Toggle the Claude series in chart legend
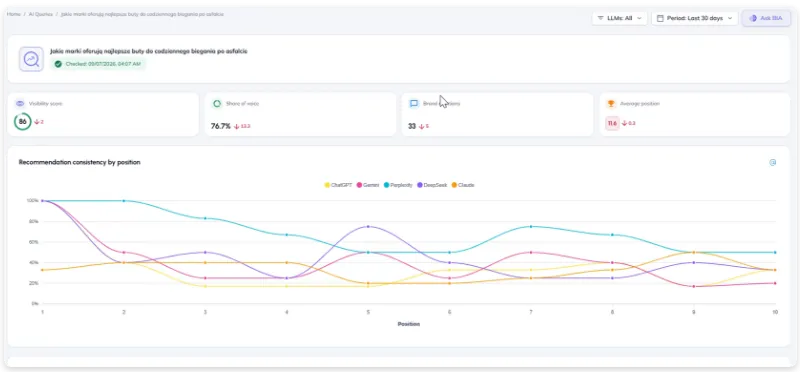800x372 pixels. coord(463,185)
